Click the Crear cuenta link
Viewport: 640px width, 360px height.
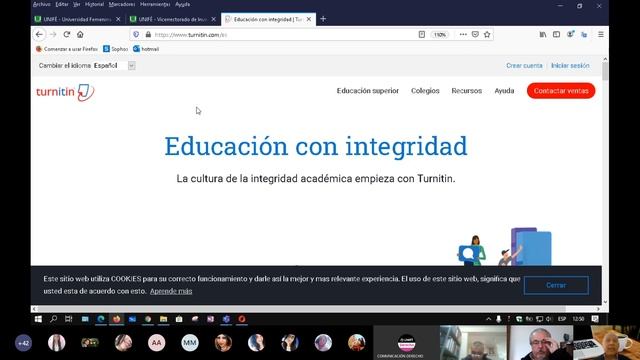524,66
